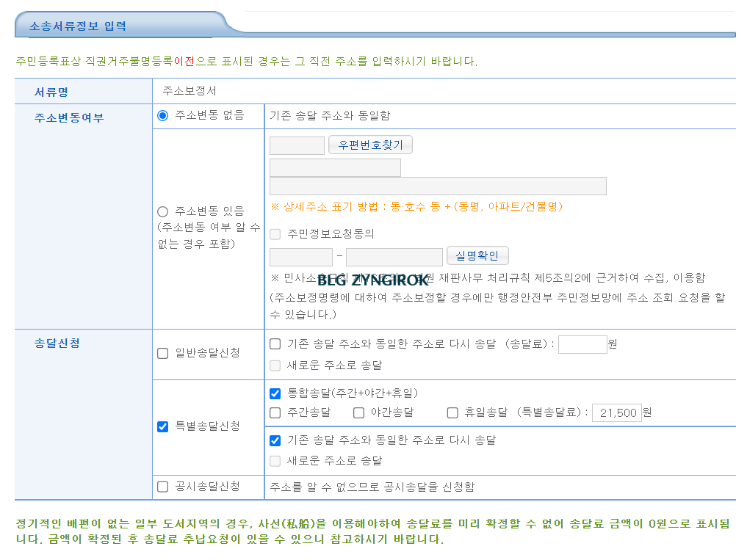Click the detailed address input field
This screenshot has width=747, height=560.
(438, 186)
